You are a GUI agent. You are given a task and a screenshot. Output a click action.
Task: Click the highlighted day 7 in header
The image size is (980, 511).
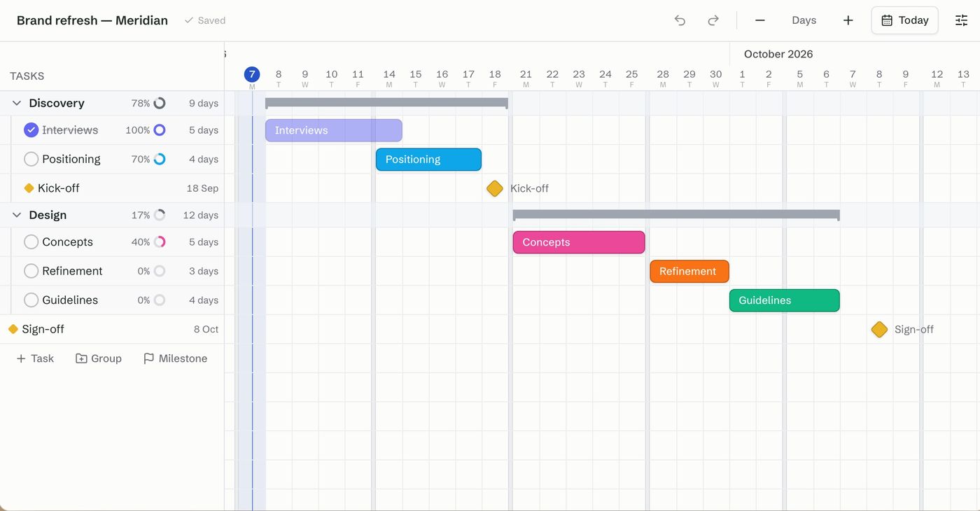252,74
